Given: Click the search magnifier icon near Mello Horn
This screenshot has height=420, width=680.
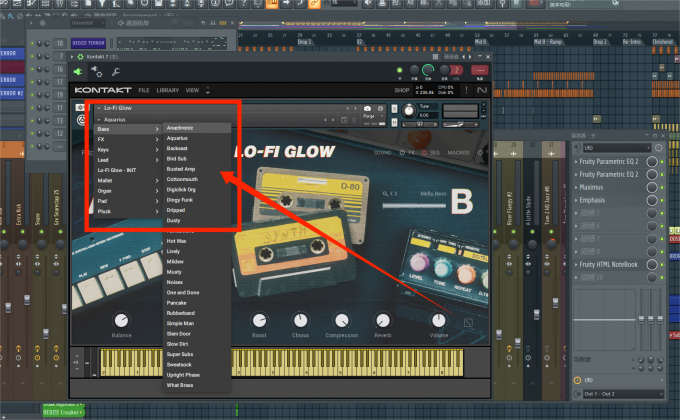Looking at the screenshot, I should point(385,194).
